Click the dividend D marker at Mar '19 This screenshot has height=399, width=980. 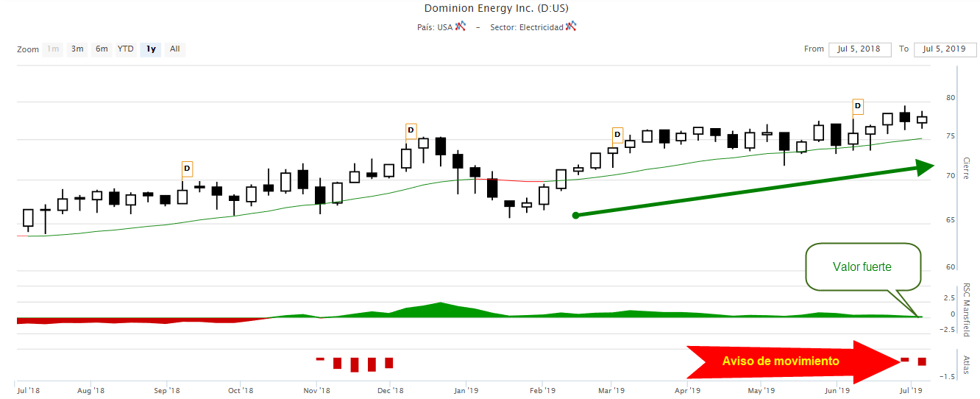tap(617, 135)
